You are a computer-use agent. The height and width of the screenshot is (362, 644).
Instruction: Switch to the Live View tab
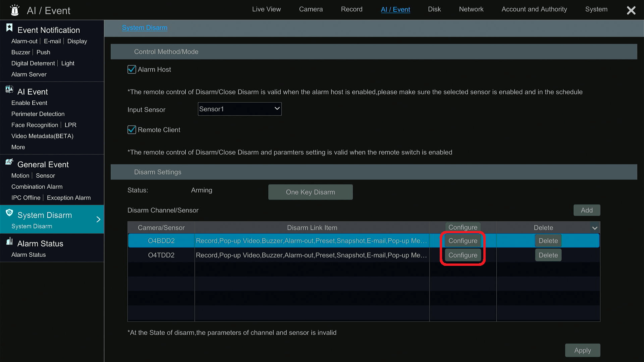click(266, 9)
